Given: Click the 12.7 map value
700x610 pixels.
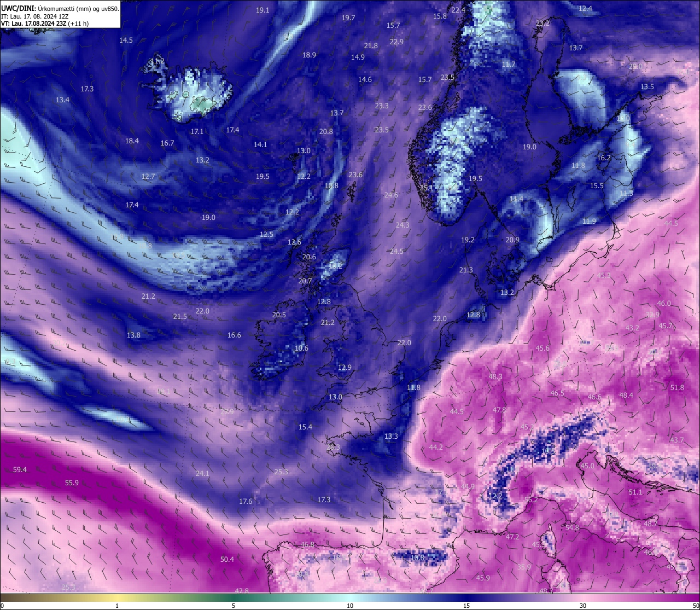Looking at the screenshot, I should [148, 177].
